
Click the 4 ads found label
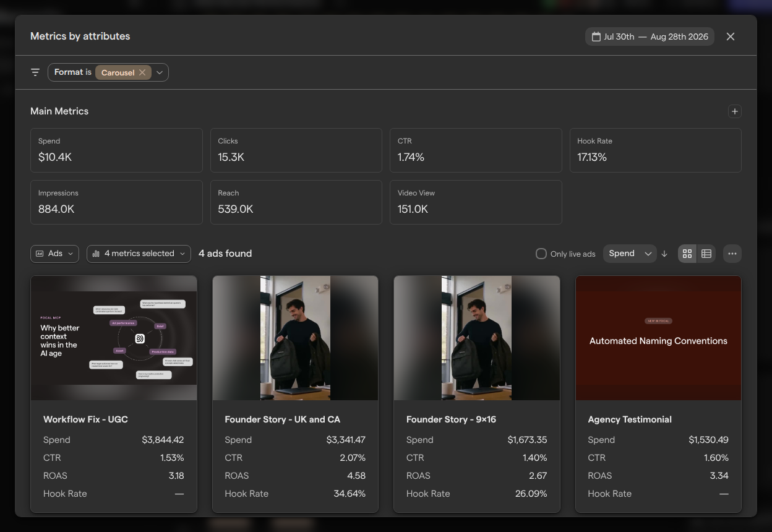[225, 254]
